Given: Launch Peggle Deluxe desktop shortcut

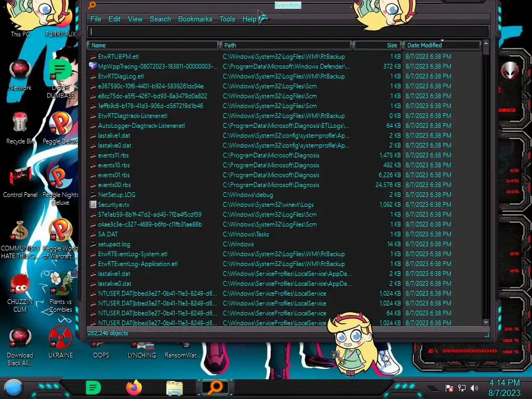Looking at the screenshot, I should point(60,128).
